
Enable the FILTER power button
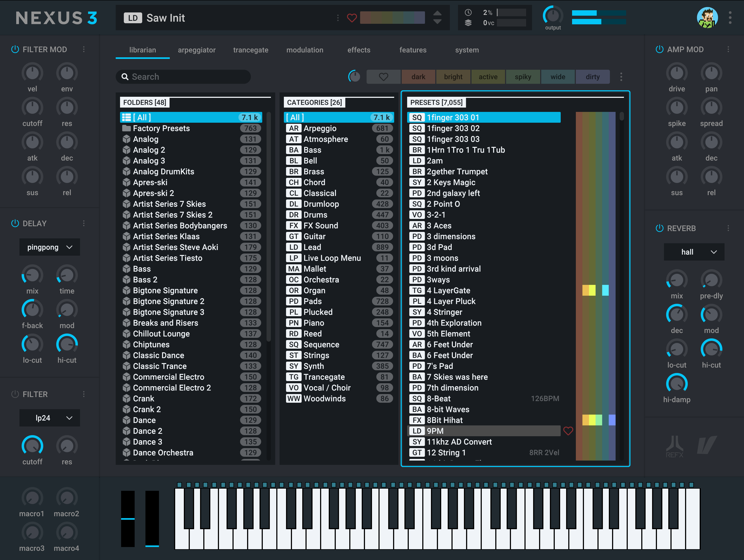click(15, 394)
